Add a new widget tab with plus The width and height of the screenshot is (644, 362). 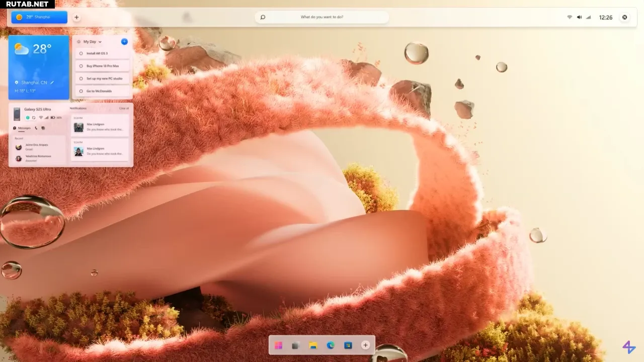click(x=76, y=17)
